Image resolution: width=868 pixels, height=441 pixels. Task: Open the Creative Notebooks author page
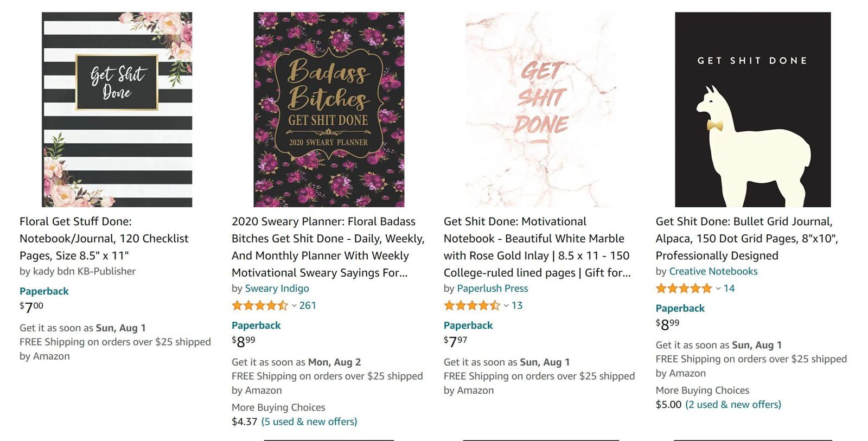(713, 271)
